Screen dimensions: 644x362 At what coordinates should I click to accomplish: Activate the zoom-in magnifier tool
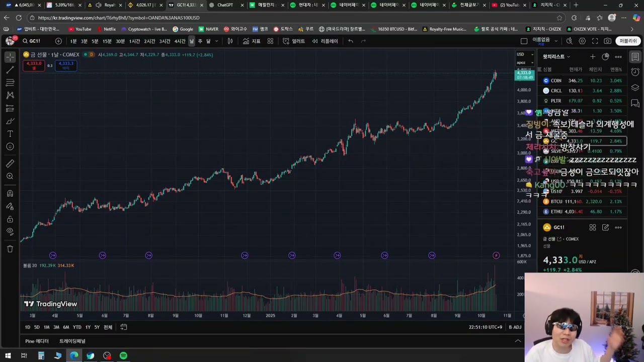point(10,176)
